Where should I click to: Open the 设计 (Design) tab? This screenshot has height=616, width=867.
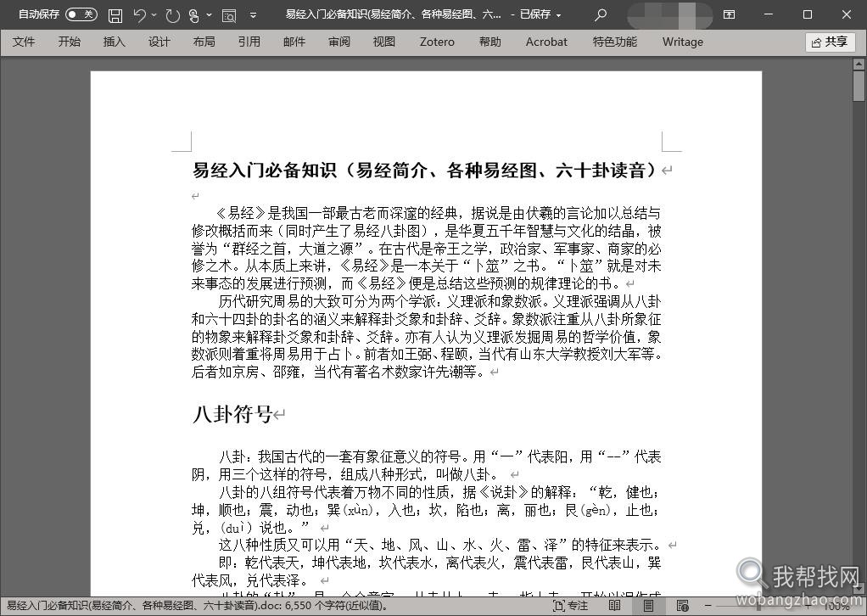[x=159, y=42]
